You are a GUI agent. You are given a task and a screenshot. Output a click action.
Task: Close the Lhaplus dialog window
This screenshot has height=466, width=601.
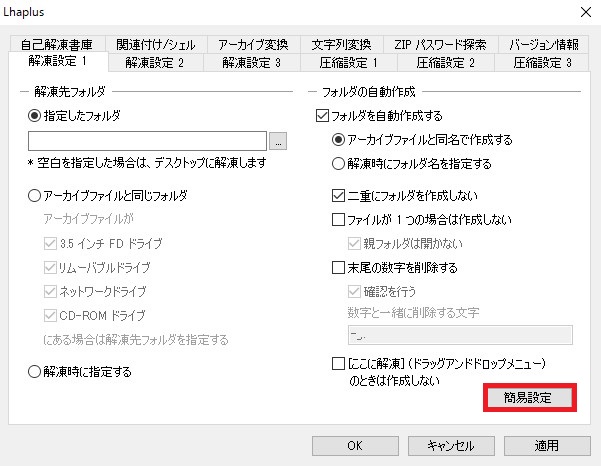(586, 12)
